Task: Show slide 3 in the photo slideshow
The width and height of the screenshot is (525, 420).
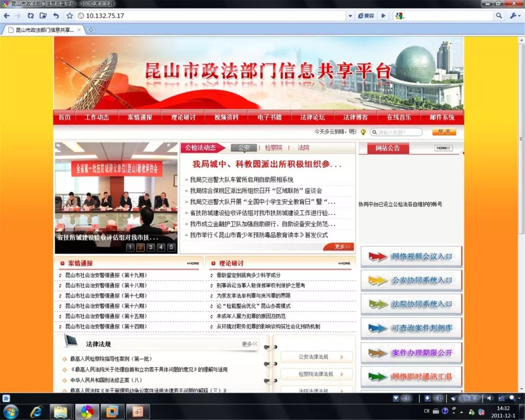Action: click(x=151, y=247)
